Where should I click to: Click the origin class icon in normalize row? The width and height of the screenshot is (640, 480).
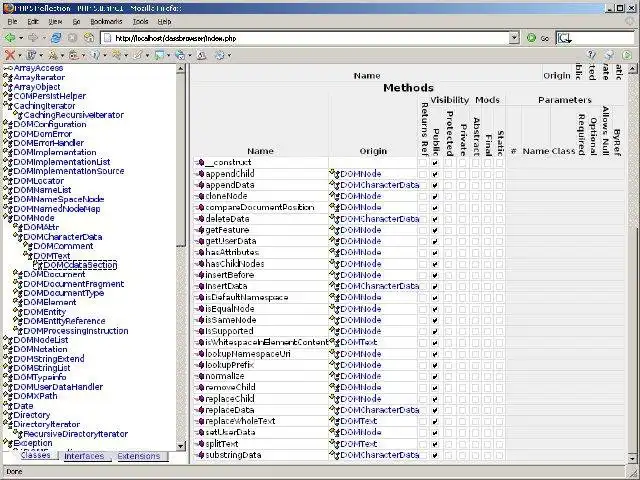(335, 376)
